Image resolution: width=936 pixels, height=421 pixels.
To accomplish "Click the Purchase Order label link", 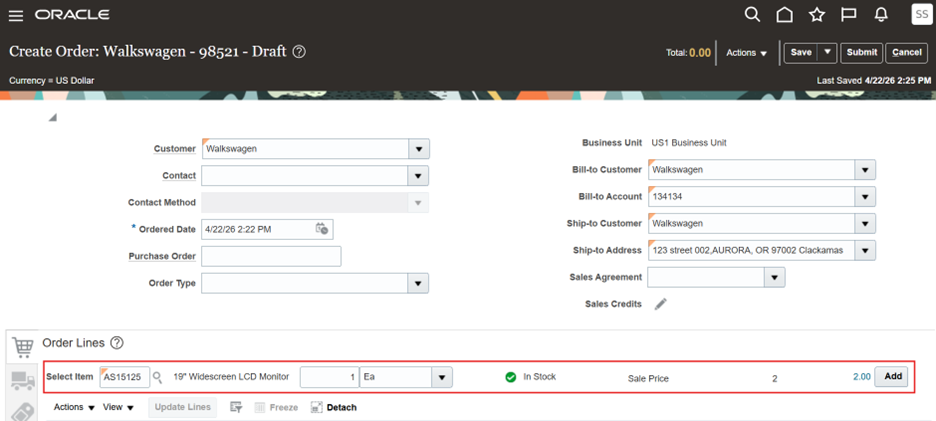I will point(162,256).
